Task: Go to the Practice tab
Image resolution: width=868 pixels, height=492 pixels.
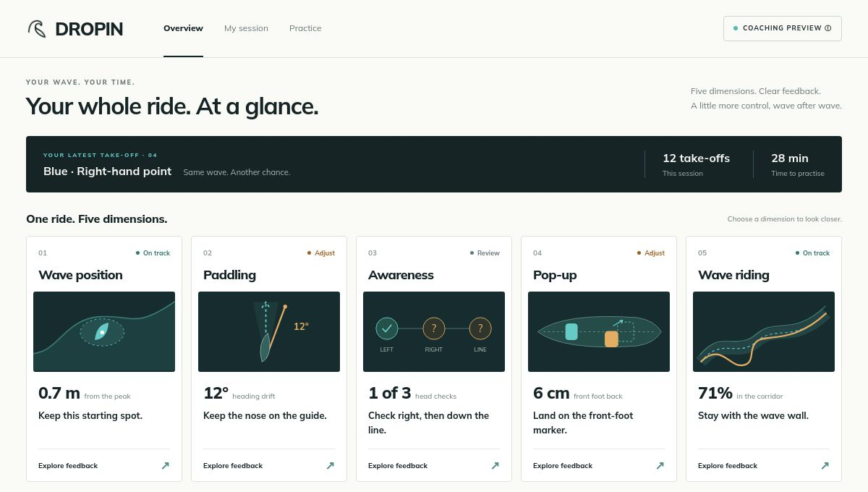Action: 305,28
